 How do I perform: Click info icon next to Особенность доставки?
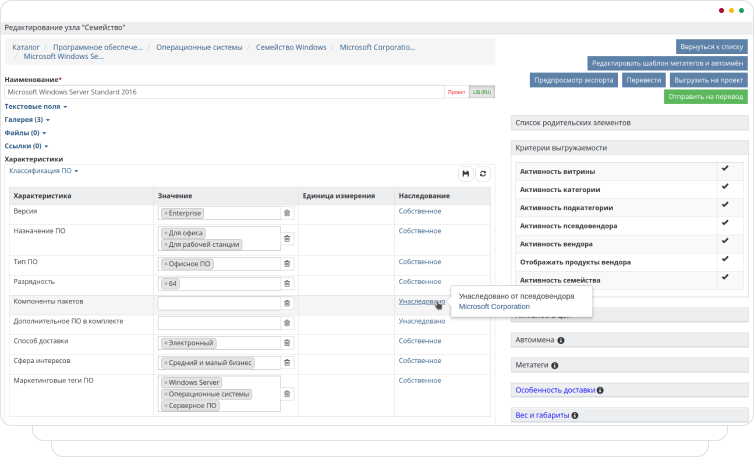(600, 390)
